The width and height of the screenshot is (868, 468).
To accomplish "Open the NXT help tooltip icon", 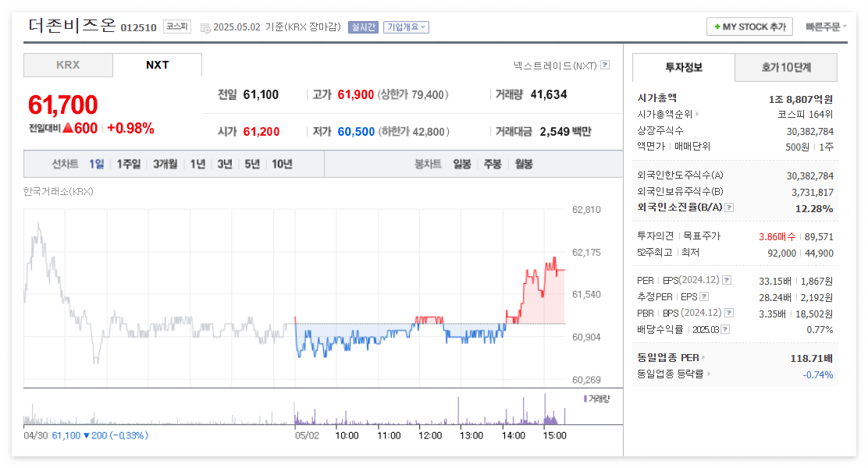I will pos(604,66).
